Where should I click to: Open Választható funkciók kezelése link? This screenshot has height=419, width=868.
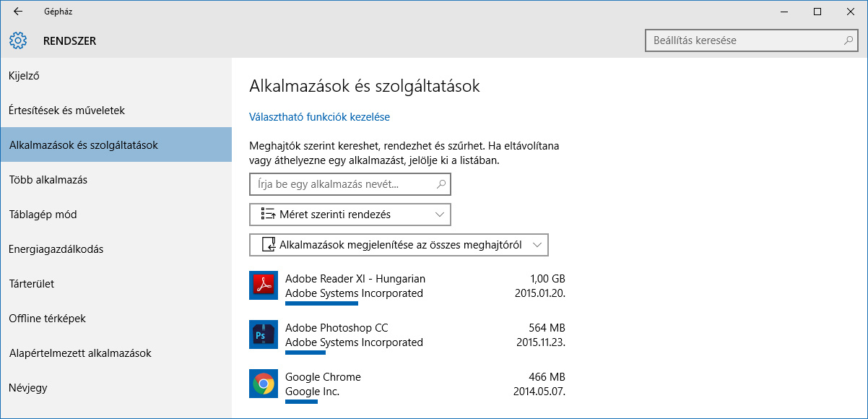319,117
